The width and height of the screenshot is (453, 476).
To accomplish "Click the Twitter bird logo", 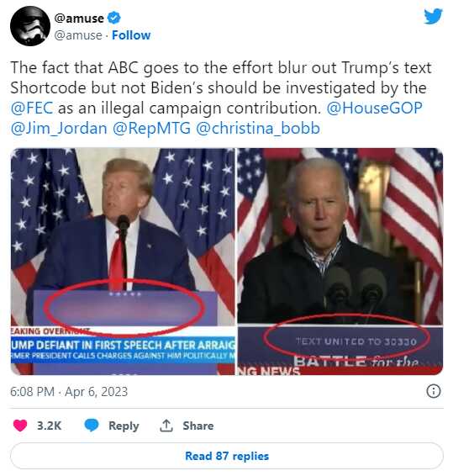I will click(x=433, y=16).
